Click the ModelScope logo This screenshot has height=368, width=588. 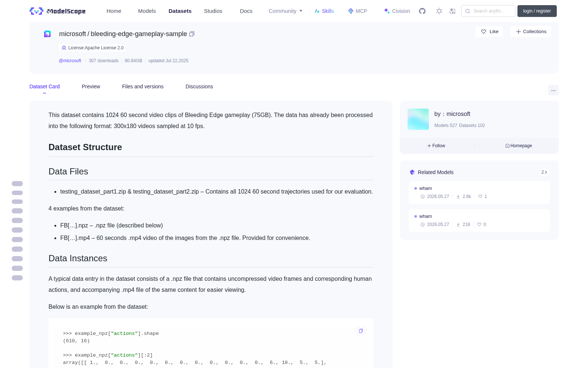[58, 11]
